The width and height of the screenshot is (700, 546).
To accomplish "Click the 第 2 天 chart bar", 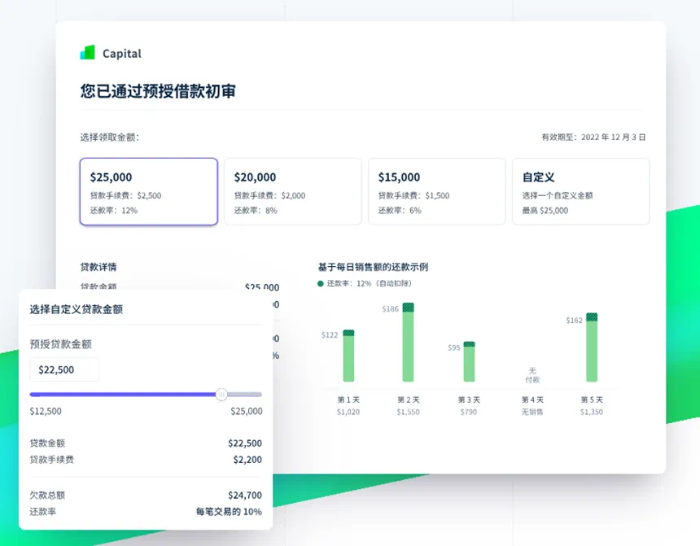I will pyautogui.click(x=408, y=342).
